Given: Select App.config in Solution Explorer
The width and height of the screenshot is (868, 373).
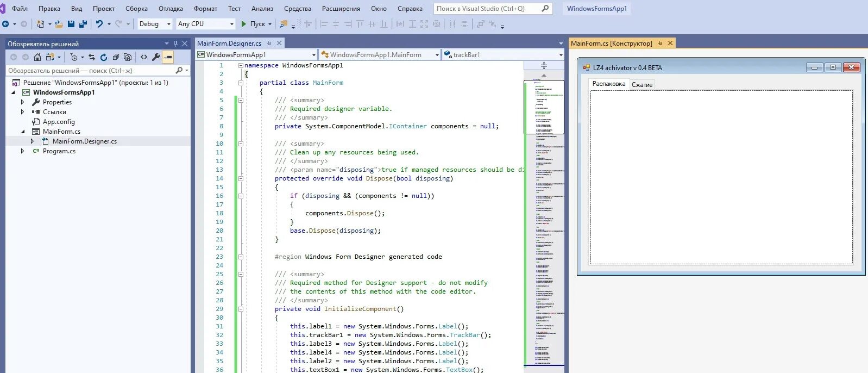Looking at the screenshot, I should coord(59,122).
